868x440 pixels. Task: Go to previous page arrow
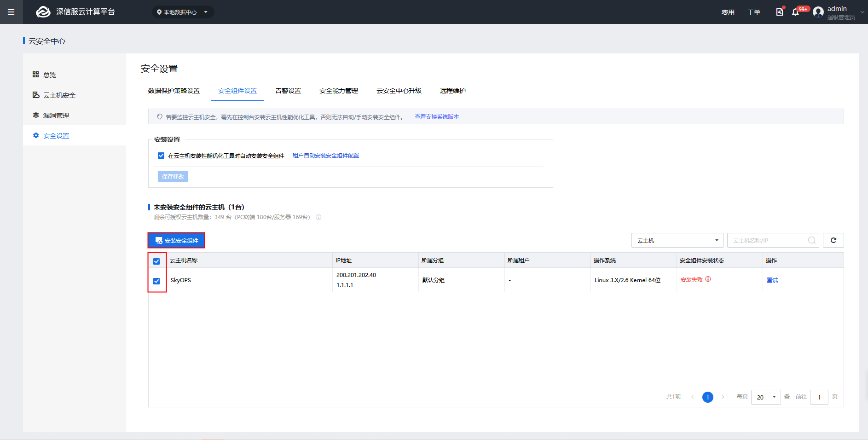coord(692,397)
